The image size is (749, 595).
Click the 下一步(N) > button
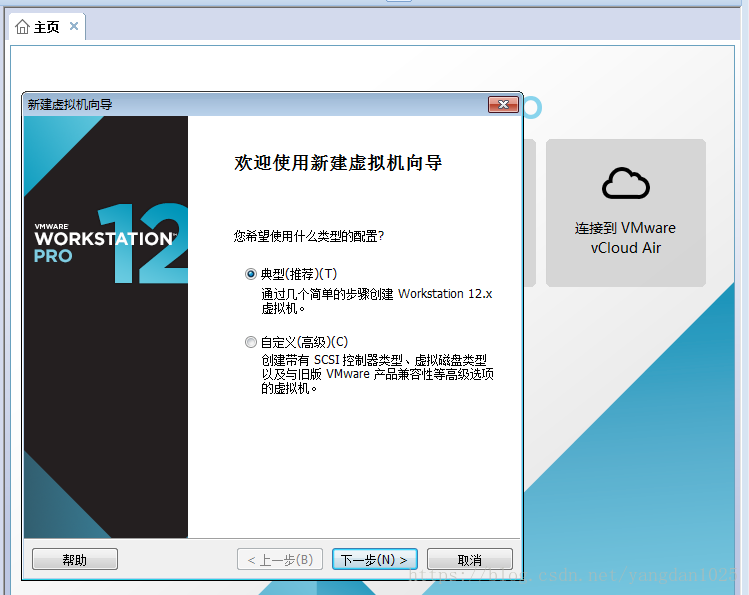[374, 559]
